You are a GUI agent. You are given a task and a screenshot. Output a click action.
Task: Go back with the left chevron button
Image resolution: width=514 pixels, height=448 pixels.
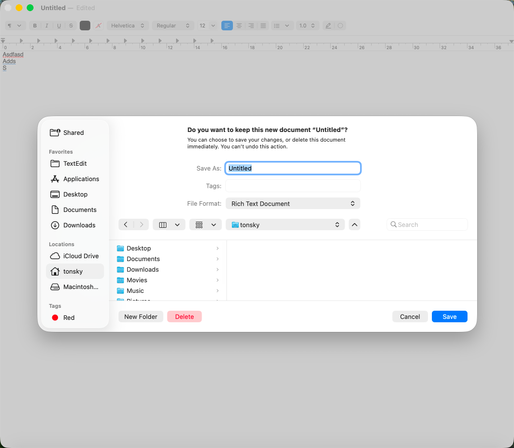(x=126, y=225)
